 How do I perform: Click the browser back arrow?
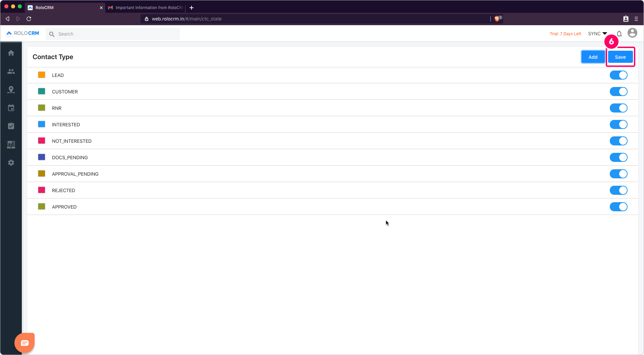[x=7, y=19]
